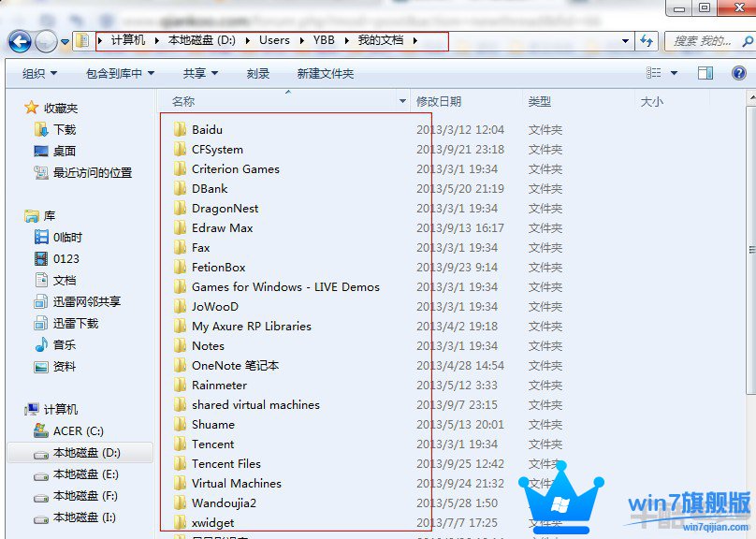The image size is (756, 539).
Task: Open the address bar history dropdown arrow
Action: [x=625, y=41]
